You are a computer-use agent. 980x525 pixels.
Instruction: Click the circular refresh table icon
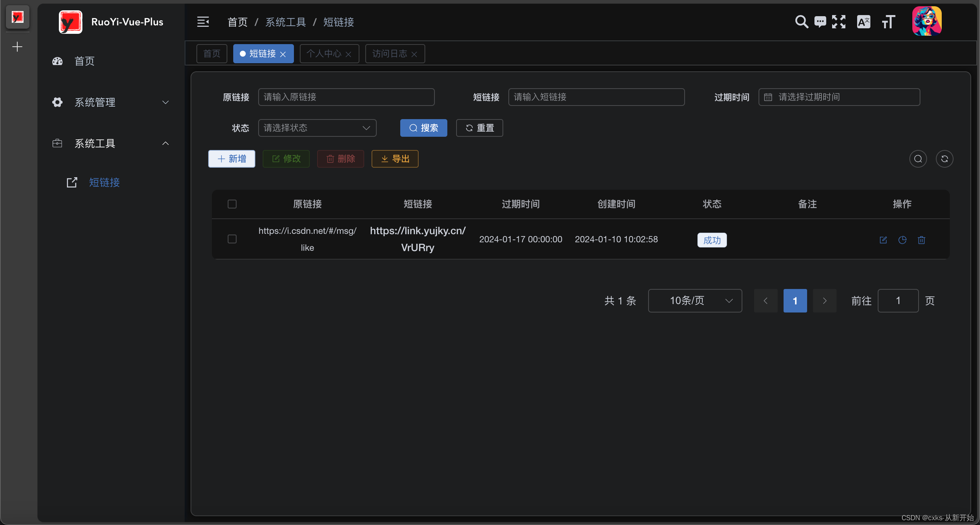coord(944,159)
